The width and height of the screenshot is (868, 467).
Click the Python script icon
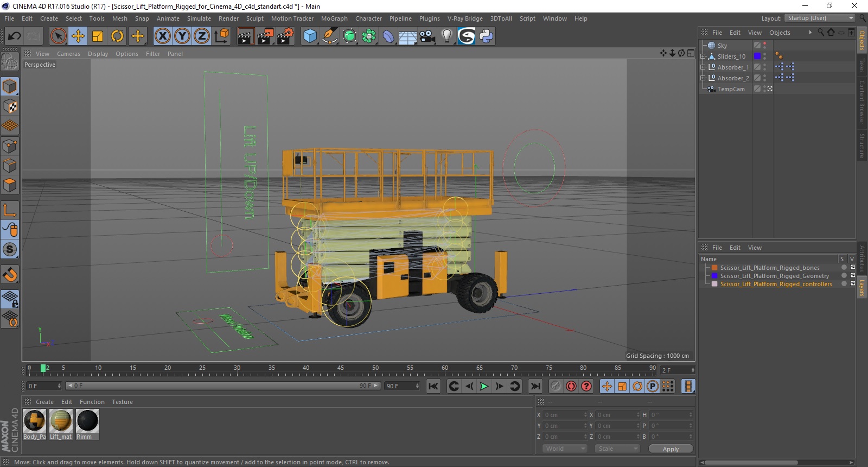[486, 36]
